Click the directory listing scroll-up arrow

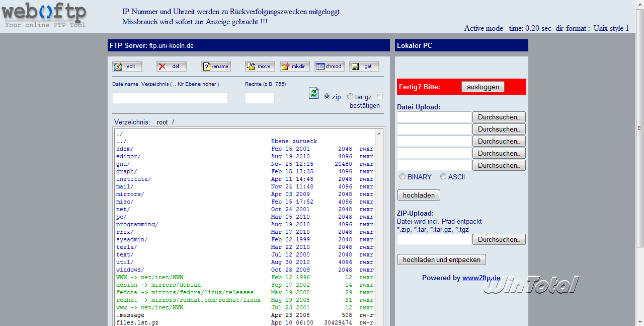pos(379,134)
